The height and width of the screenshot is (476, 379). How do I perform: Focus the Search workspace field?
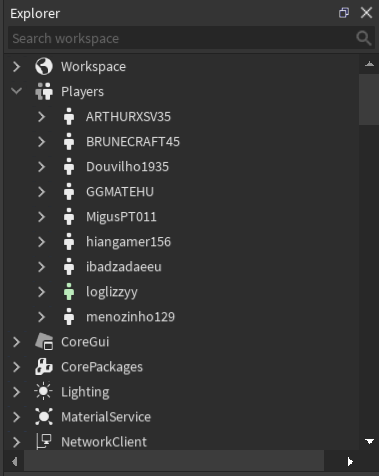[191, 38]
